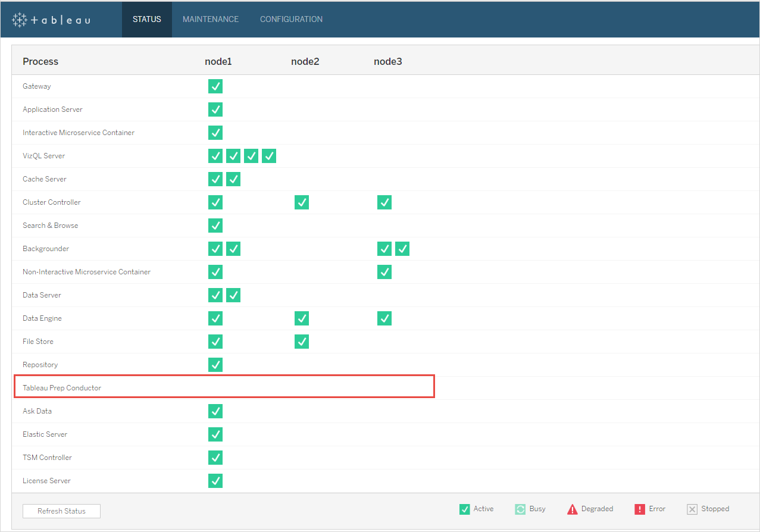
Task: Click the Error legend icon
Action: pos(640,509)
